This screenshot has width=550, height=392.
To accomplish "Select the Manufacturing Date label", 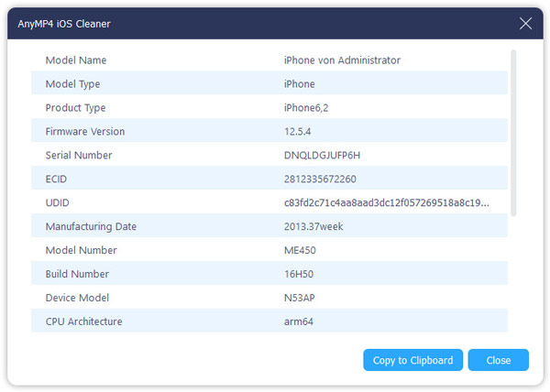I will [x=91, y=227].
